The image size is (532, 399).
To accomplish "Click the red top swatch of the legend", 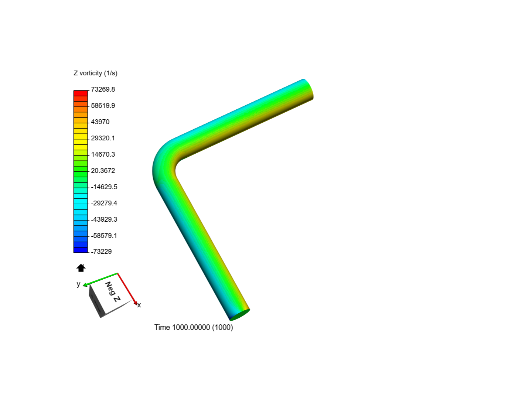I will point(81,93).
